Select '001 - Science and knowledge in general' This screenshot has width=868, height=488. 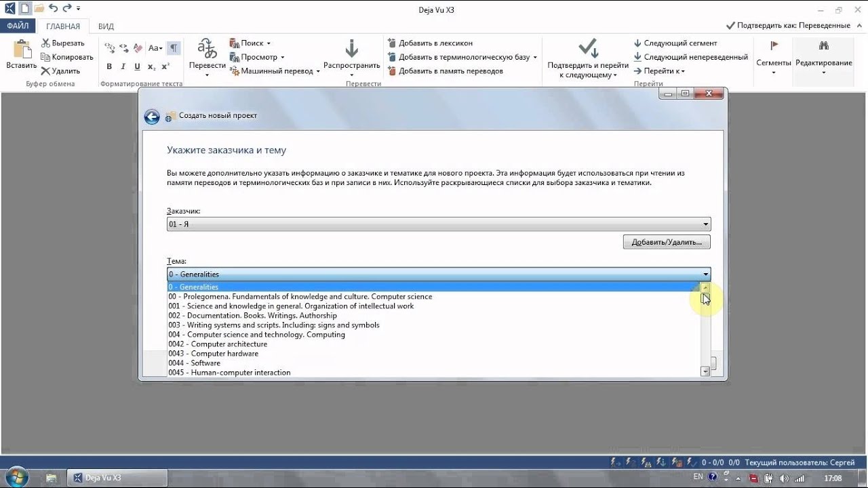click(433, 306)
